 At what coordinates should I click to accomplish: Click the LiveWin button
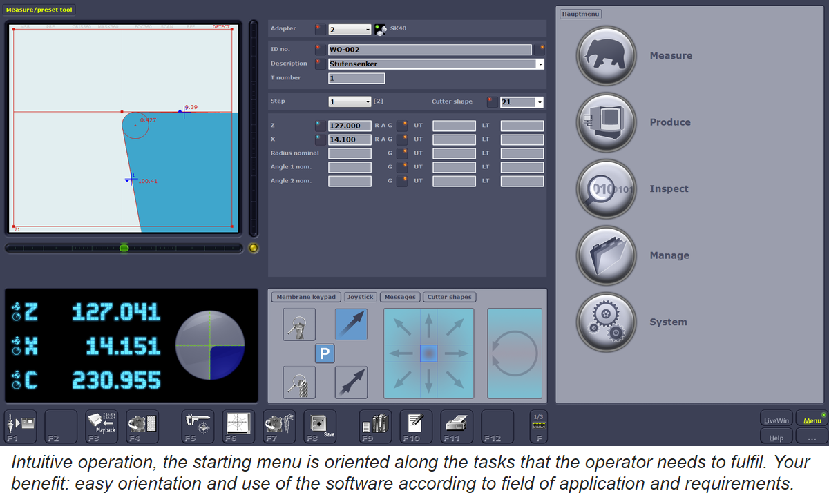pyautogui.click(x=776, y=420)
